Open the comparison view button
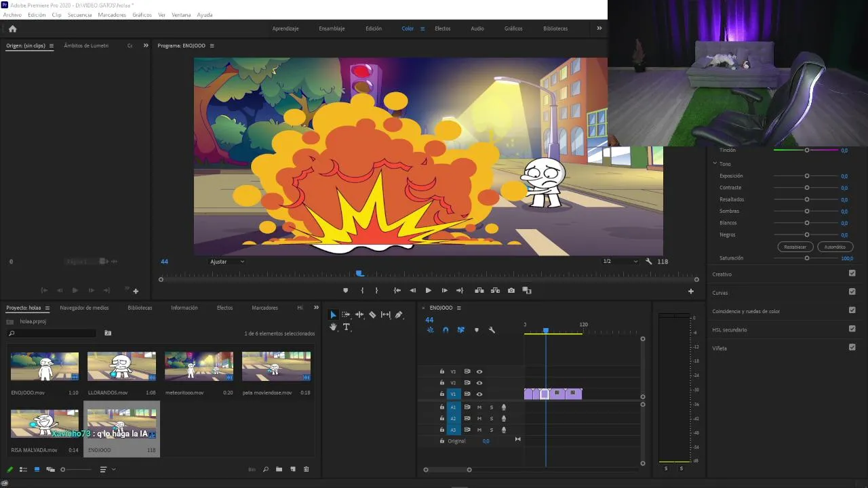This screenshot has height=488, width=868. pos(527,291)
